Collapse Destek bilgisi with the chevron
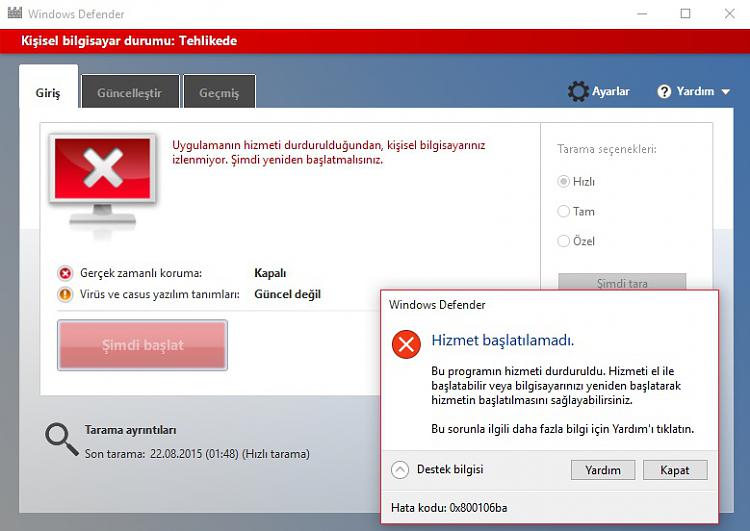Screen dimensions: 750x531 coord(400,470)
